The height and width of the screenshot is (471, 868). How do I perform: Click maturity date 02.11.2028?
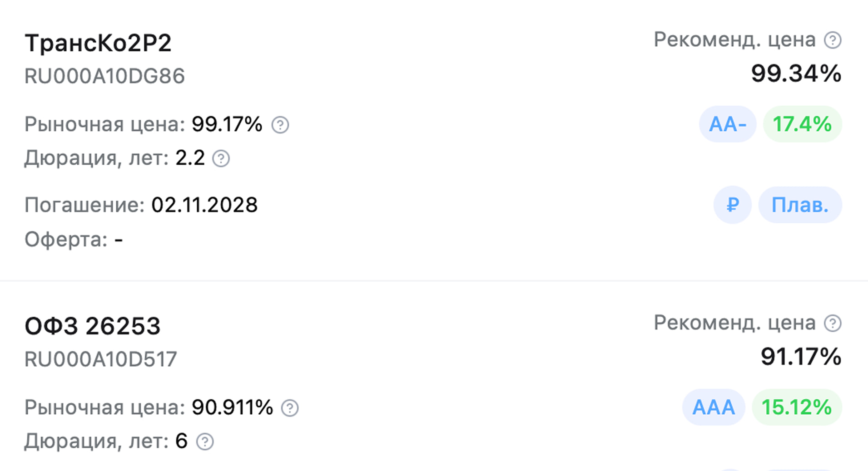(204, 205)
